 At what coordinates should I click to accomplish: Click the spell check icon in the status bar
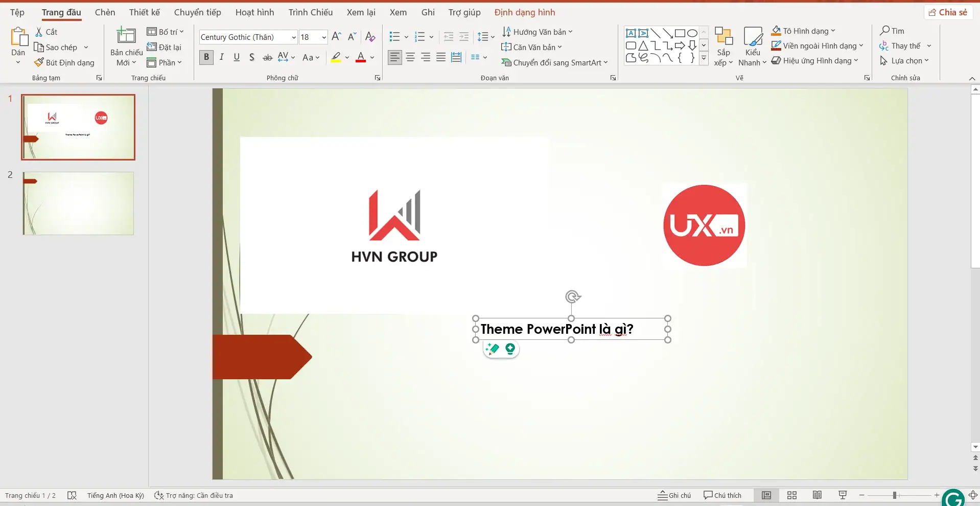coord(72,495)
